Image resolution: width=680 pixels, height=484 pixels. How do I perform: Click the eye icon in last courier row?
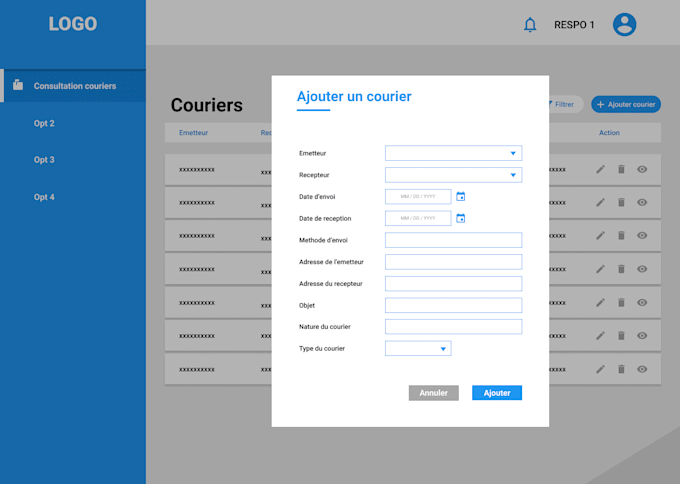[x=642, y=369]
